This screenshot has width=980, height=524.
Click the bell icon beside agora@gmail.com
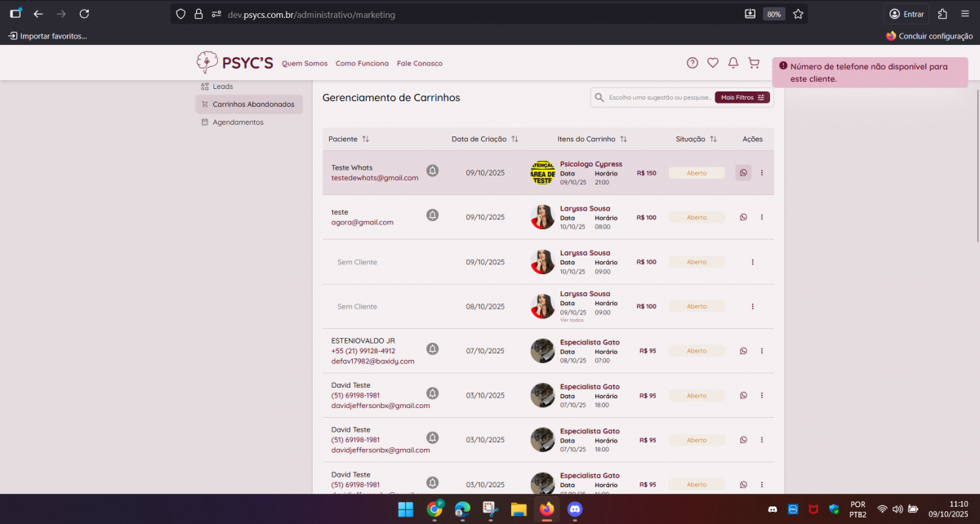[432, 215]
